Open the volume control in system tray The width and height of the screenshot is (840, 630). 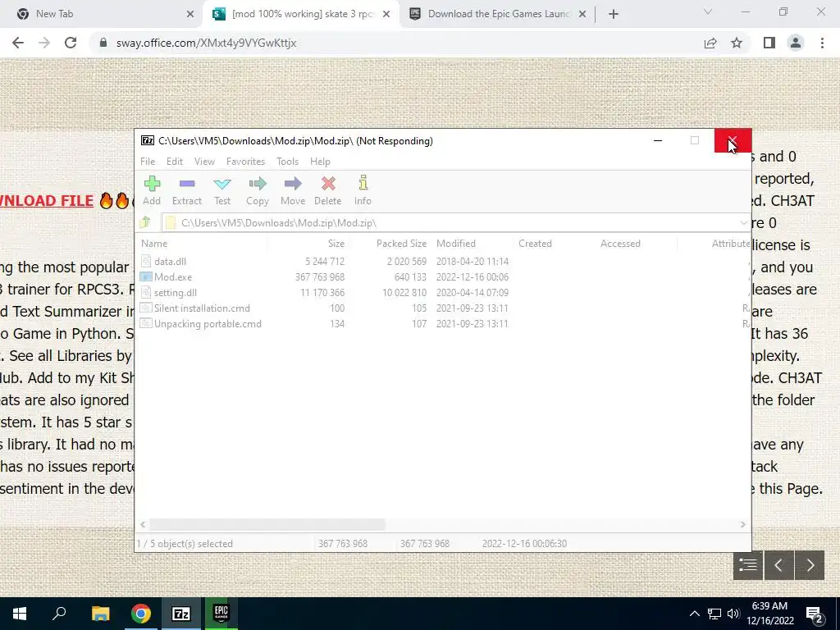tap(733, 614)
